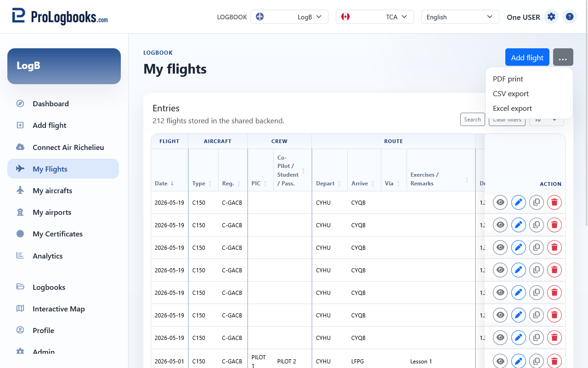Click the Entries heading

tap(166, 108)
